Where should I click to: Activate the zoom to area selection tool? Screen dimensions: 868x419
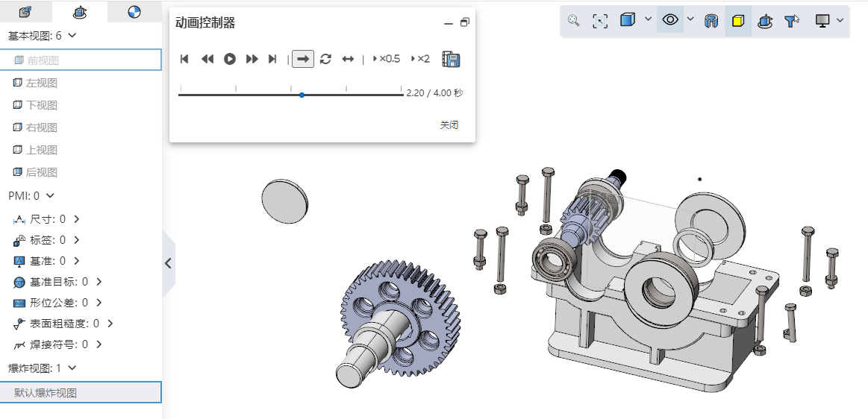pos(600,21)
